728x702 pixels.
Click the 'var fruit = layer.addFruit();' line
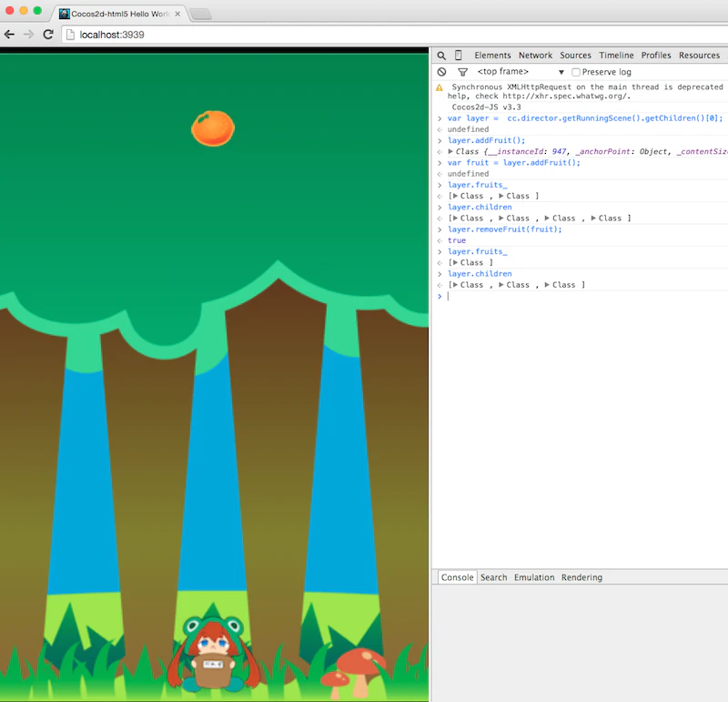coord(514,163)
